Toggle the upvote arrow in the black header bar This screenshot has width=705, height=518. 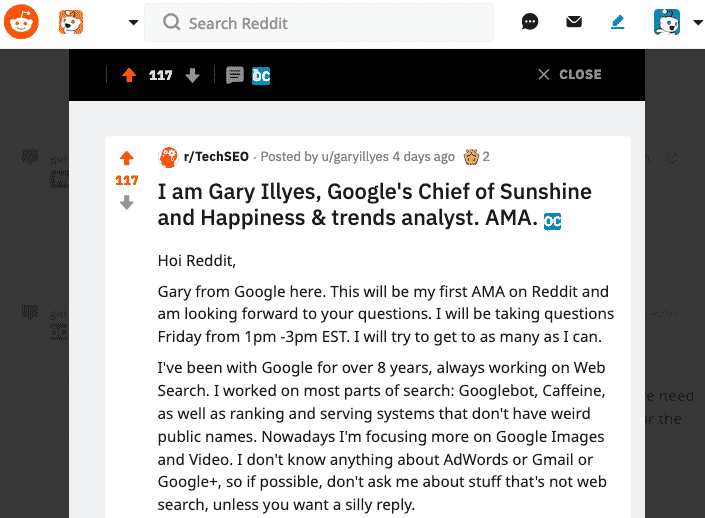tap(129, 75)
